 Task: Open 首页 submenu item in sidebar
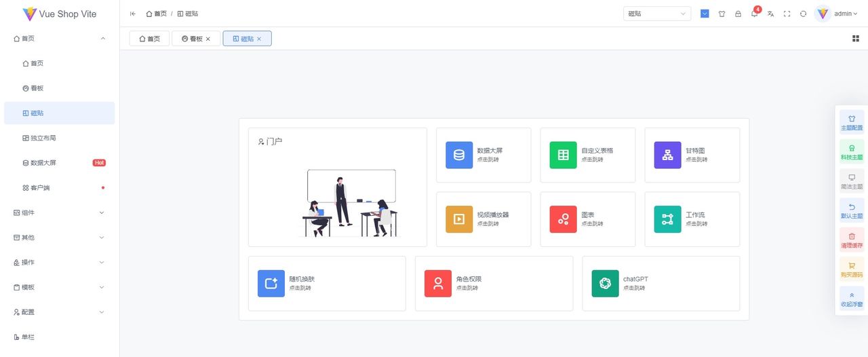coord(60,63)
